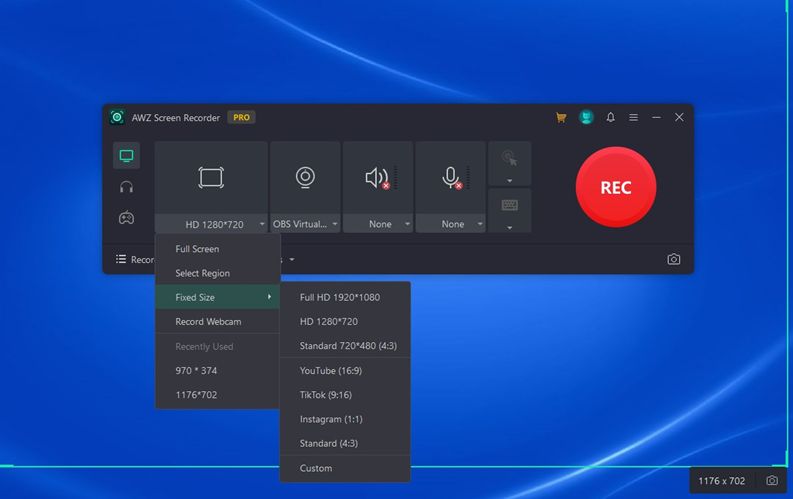Select the audio recording headphones icon
793x499 pixels.
tap(126, 187)
